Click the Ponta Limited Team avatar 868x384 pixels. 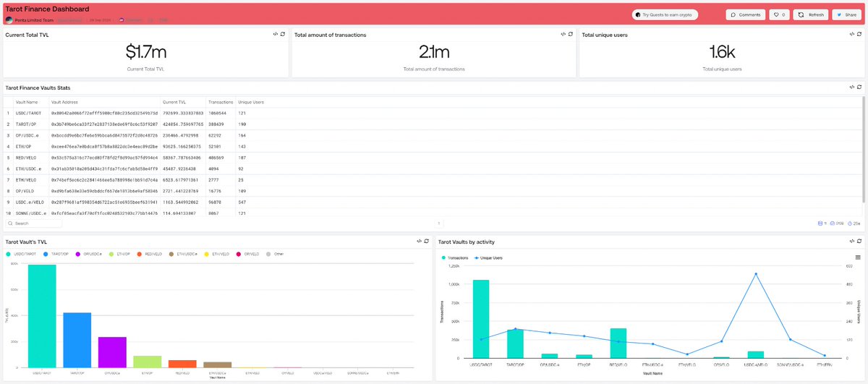[9, 20]
